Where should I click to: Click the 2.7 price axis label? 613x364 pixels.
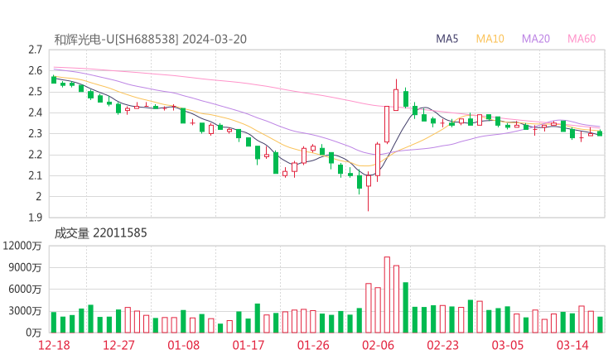(x=35, y=50)
